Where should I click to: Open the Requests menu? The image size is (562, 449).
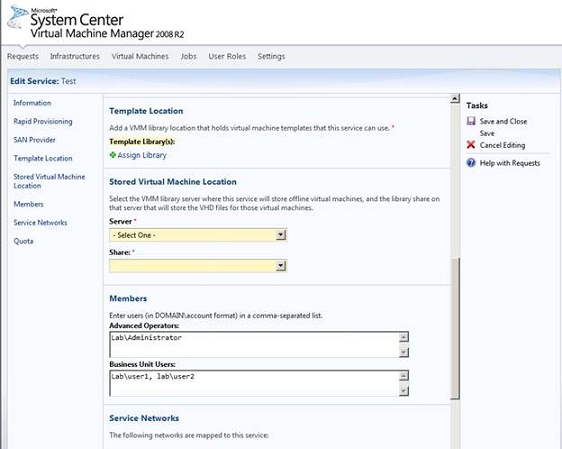point(23,56)
